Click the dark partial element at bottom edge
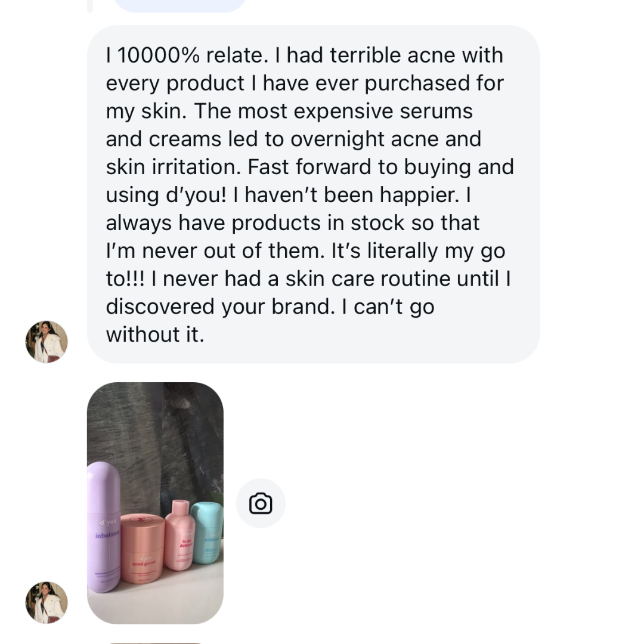Image resolution: width=644 pixels, height=644 pixels. (155, 642)
